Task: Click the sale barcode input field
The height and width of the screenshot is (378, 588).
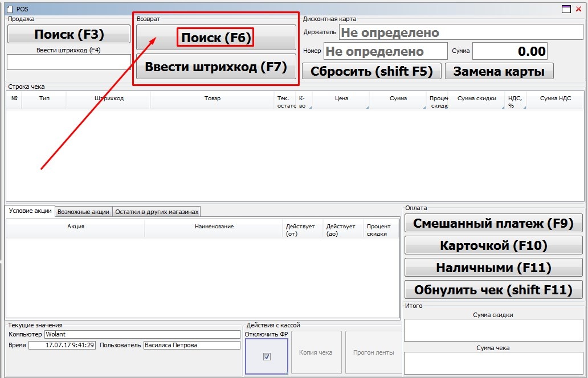Action: click(69, 62)
